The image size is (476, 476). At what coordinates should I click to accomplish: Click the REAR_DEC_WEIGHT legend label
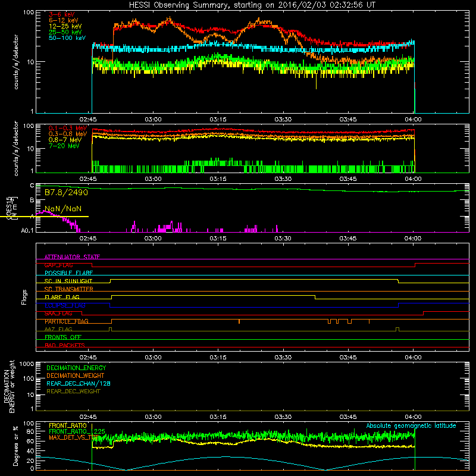tap(73, 392)
